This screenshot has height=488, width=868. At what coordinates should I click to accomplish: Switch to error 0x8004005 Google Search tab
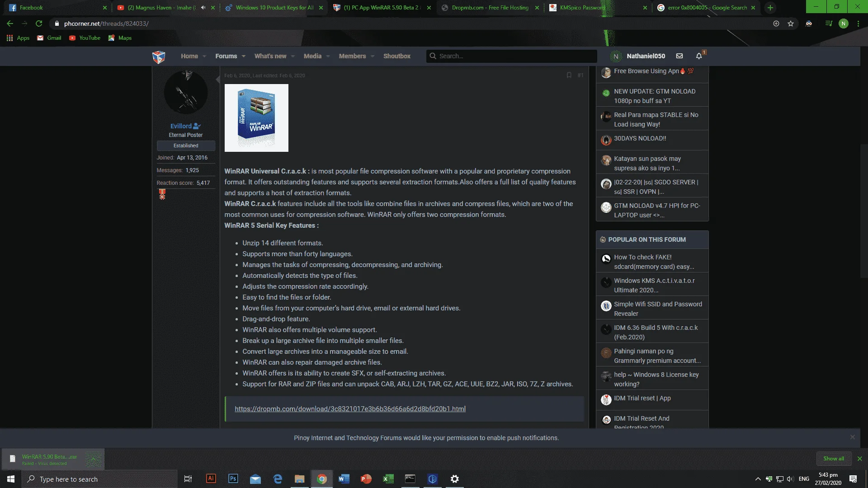707,8
